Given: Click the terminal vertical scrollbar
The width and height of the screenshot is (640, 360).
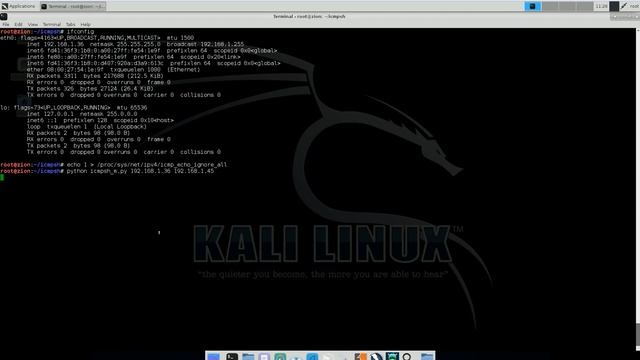Looking at the screenshot, I should click(x=638, y=189).
